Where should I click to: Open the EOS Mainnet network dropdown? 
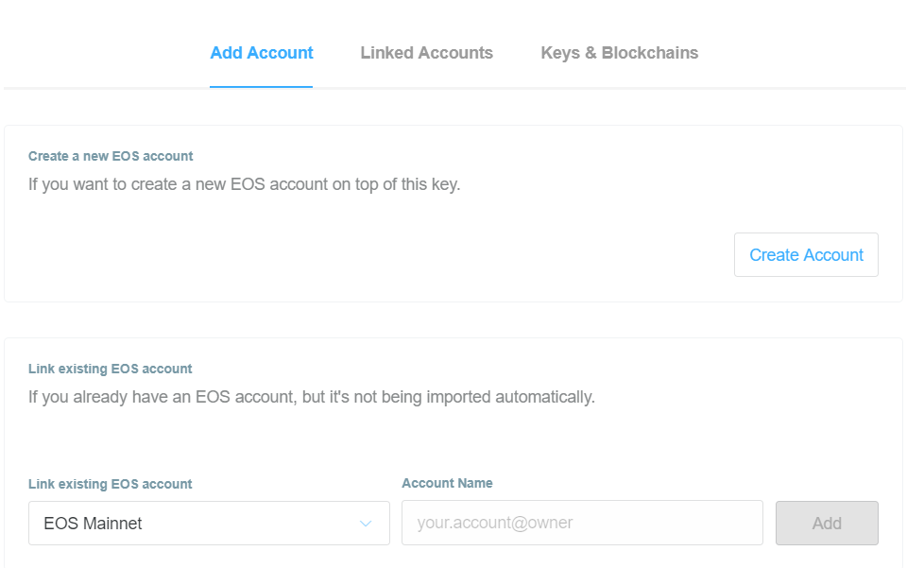(209, 524)
